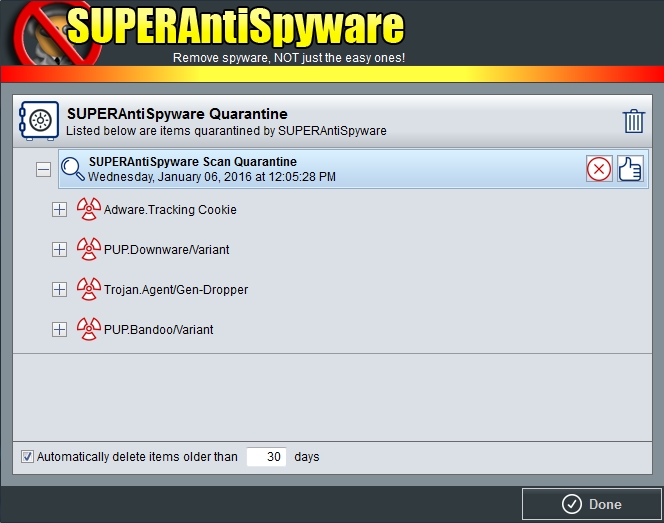This screenshot has width=664, height=523.
Task: Click the trash can icon to empty quarantine
Action: [634, 121]
